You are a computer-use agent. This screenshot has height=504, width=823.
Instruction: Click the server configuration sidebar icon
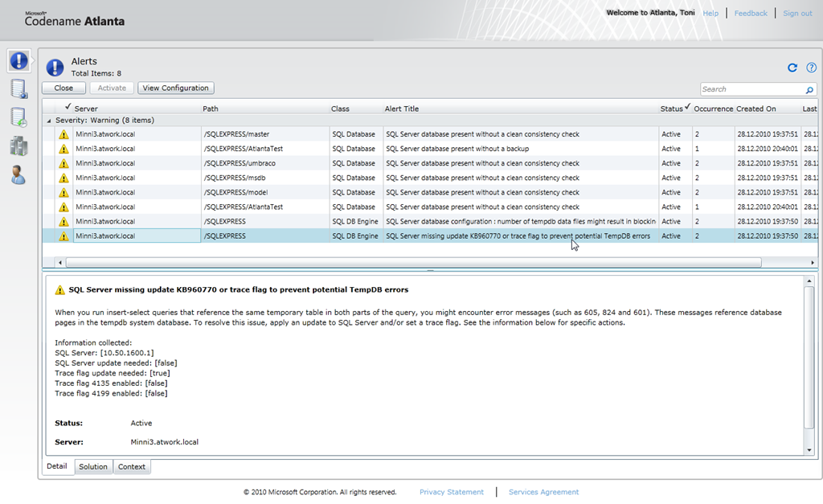coord(18,89)
